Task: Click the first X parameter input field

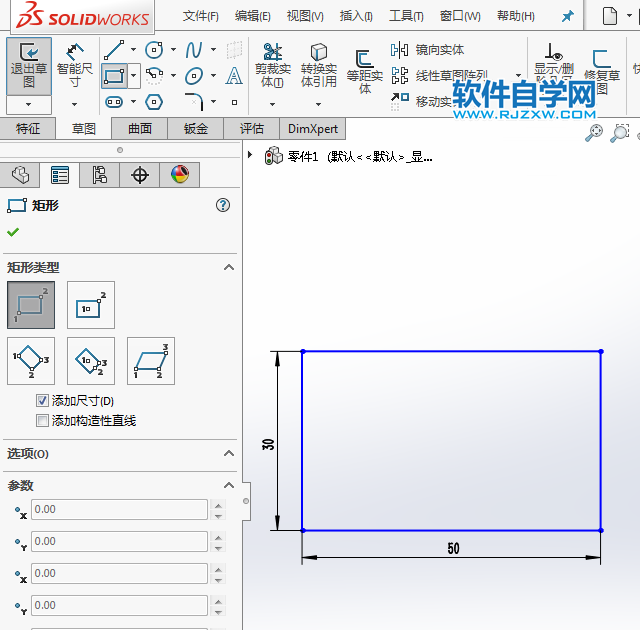Action: coord(119,509)
